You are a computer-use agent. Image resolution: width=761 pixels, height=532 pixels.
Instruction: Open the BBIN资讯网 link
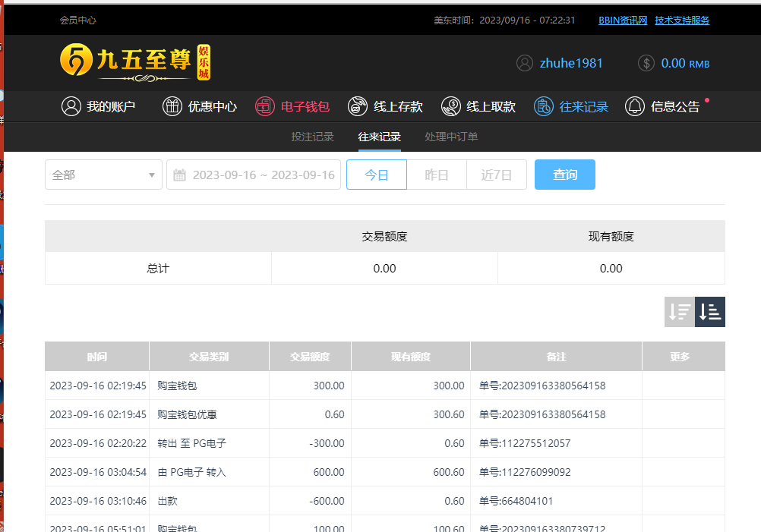coord(623,20)
